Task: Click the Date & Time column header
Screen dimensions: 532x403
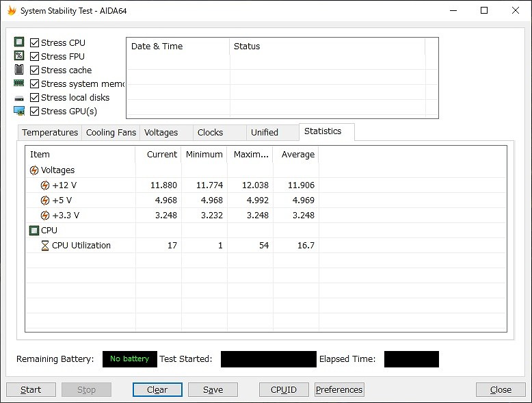Action: [157, 47]
